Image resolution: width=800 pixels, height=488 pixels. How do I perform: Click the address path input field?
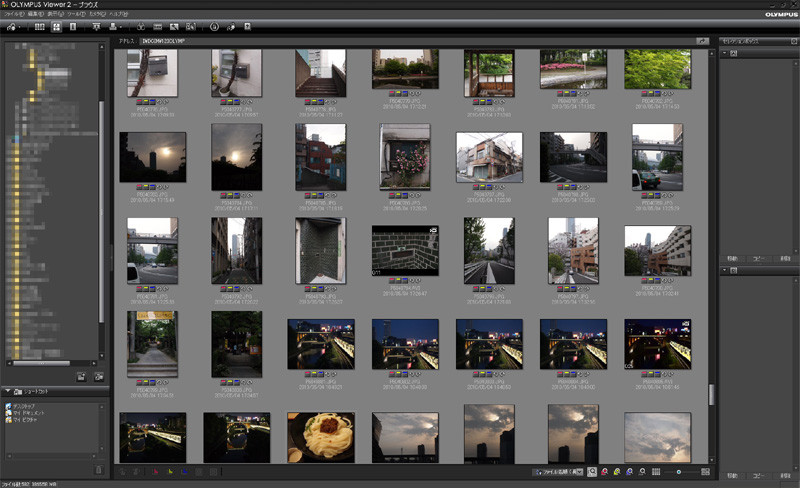pyautogui.click(x=416, y=41)
